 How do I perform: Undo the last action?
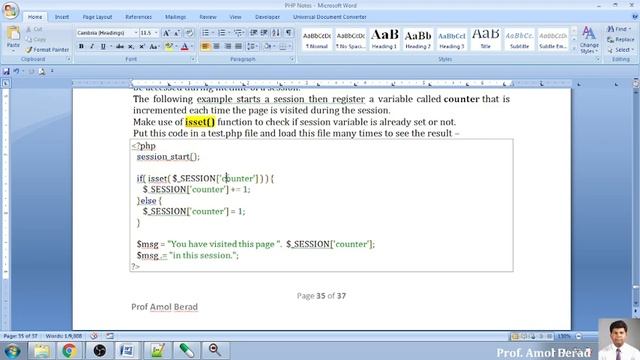[16, 71]
